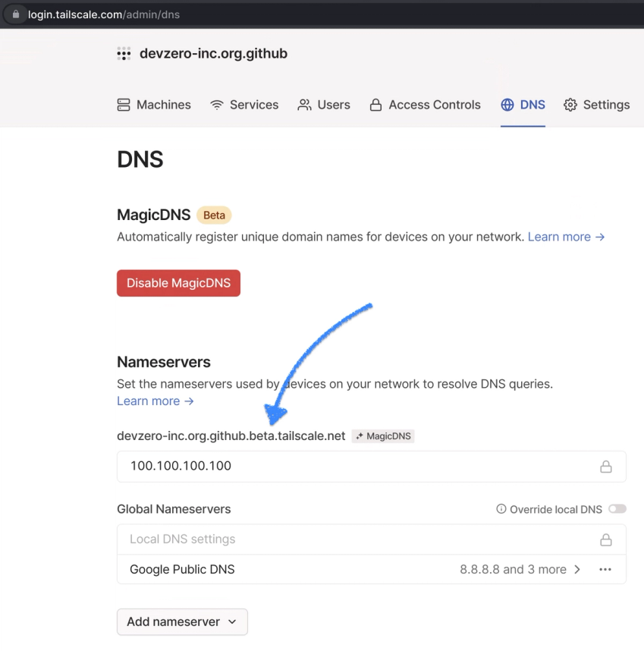Select the DNS tab
The width and height of the screenshot is (644, 651).
[523, 105]
